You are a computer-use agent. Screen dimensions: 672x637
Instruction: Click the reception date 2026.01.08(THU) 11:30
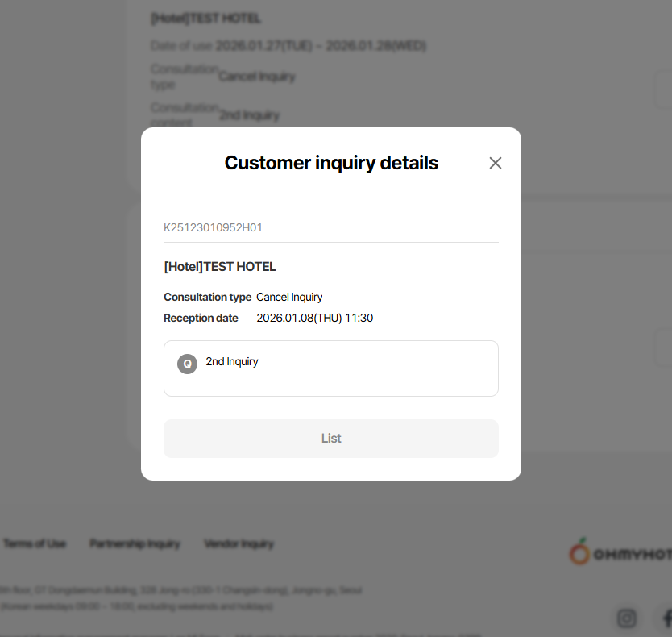[314, 318]
